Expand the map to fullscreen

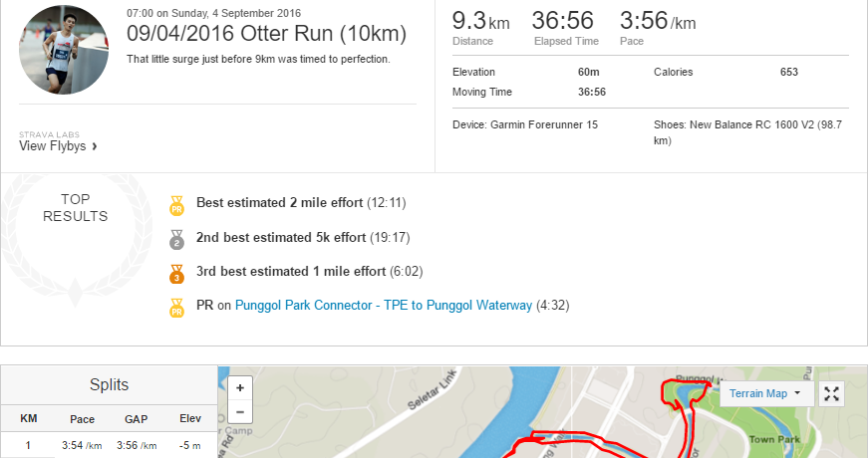point(831,394)
